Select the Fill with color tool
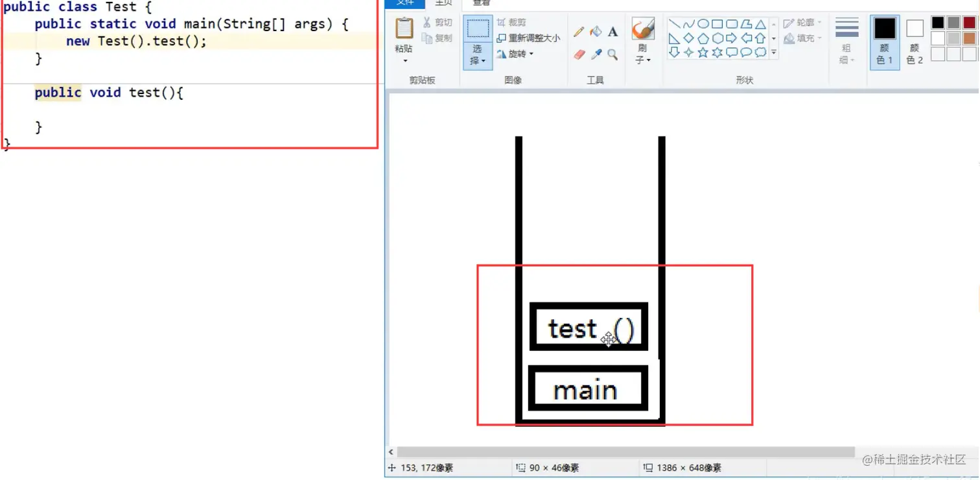This screenshot has width=980, height=480. click(x=594, y=30)
